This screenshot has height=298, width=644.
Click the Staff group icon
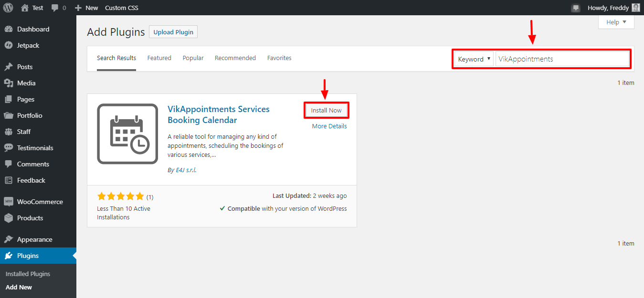click(x=9, y=132)
